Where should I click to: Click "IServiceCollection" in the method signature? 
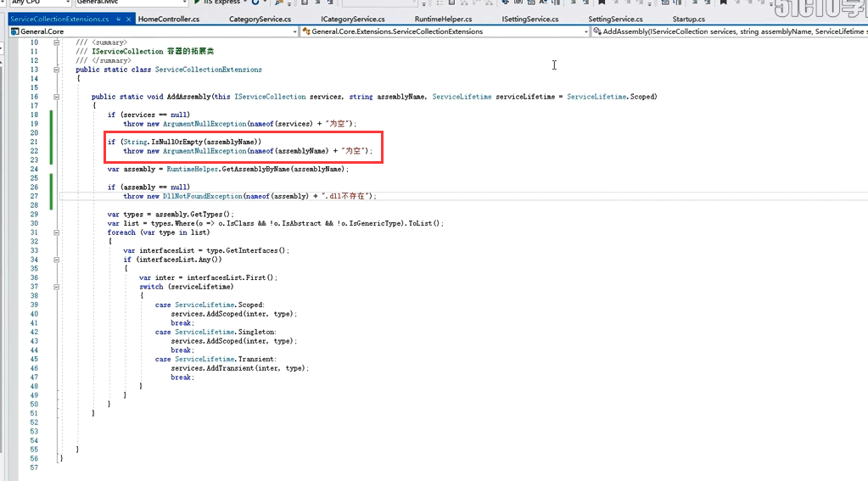point(270,97)
